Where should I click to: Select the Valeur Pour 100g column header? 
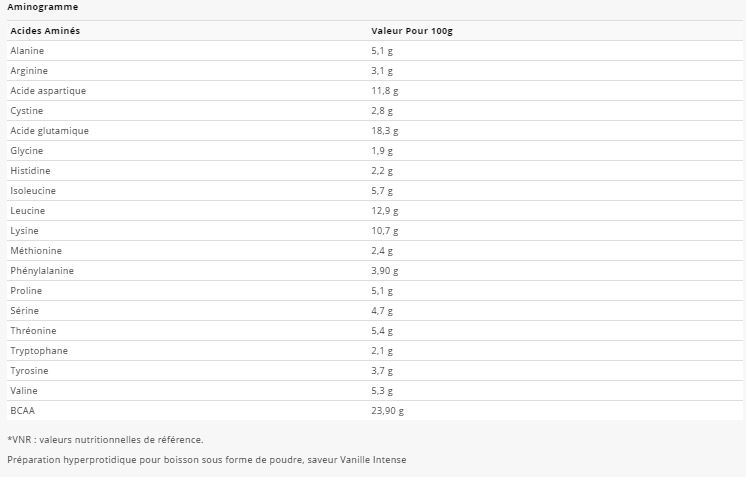412,31
